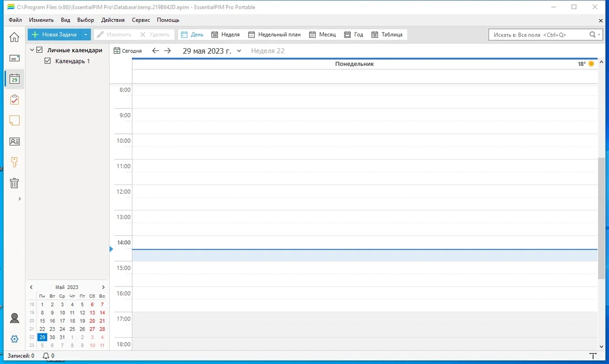Open the Действия menu
The image size is (609, 364).
click(x=113, y=20)
